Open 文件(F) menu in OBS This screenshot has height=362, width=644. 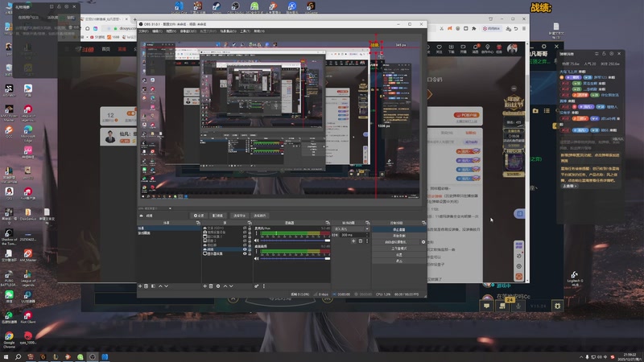(x=143, y=31)
